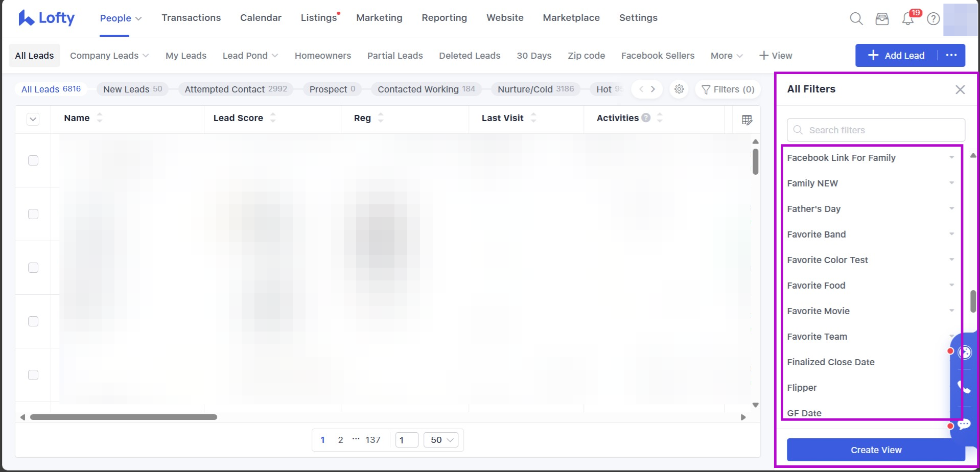Click the Add Lead button
The width and height of the screenshot is (980, 472).
click(x=897, y=56)
